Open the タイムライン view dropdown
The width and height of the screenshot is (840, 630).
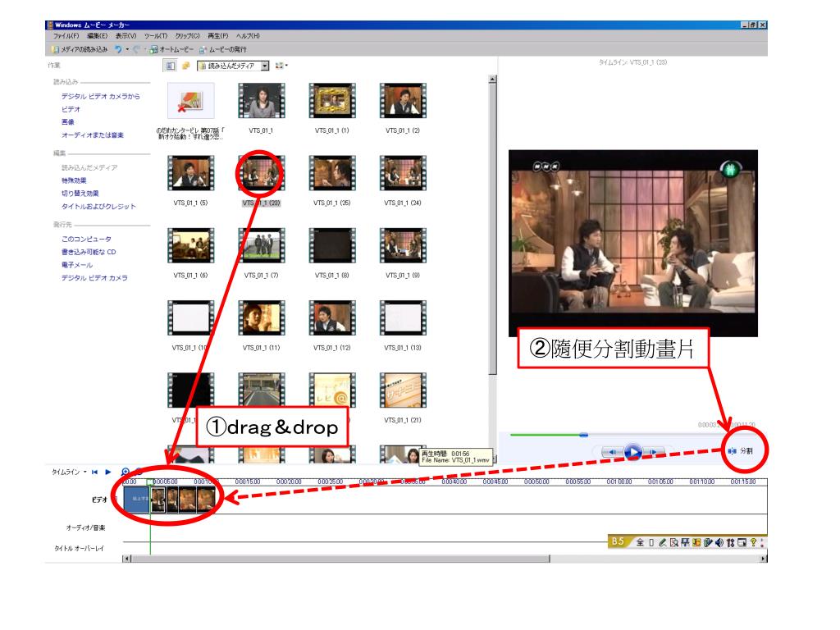[69, 472]
